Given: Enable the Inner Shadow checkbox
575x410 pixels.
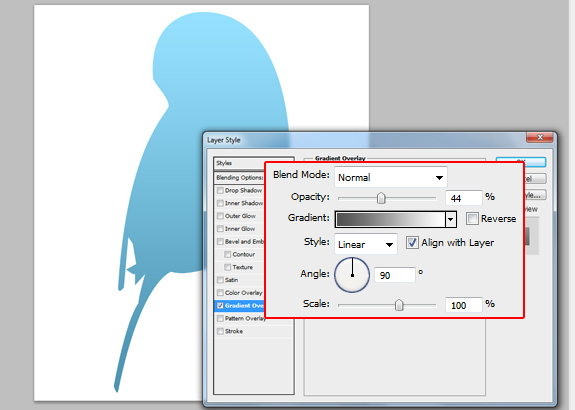Looking at the screenshot, I should [x=220, y=203].
